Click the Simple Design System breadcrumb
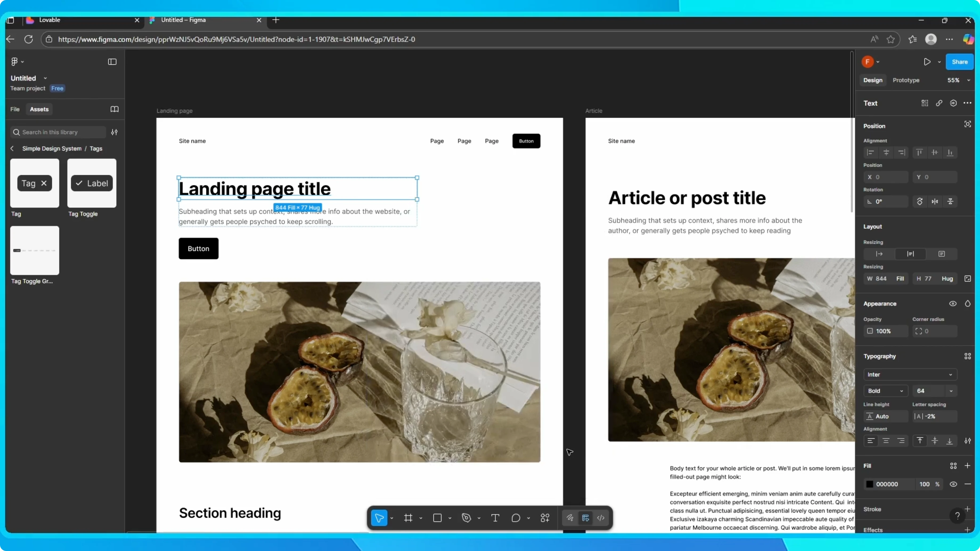The width and height of the screenshot is (980, 551). coord(52,148)
